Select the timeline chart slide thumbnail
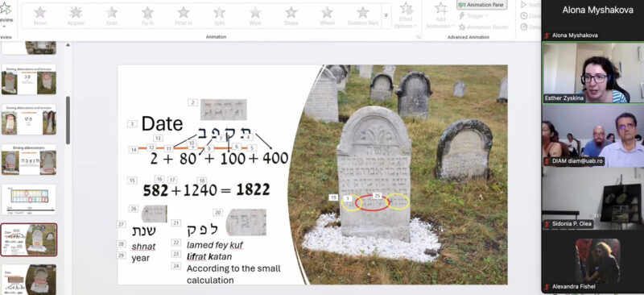 click(x=29, y=200)
